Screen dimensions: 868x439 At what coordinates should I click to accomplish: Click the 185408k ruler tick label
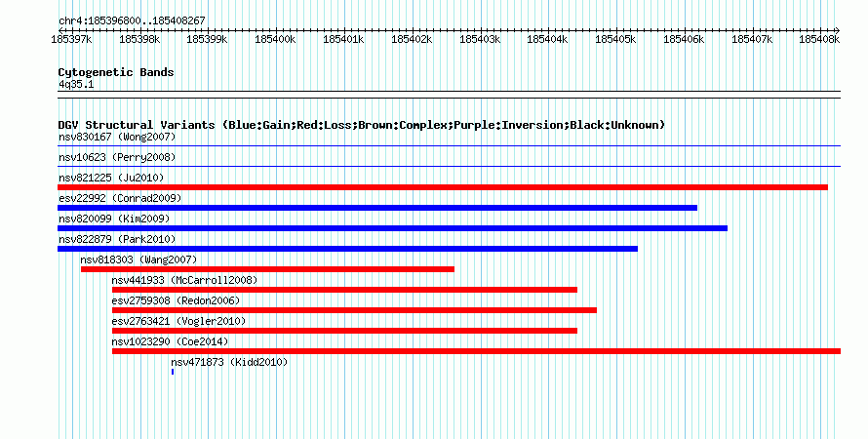[x=819, y=39]
